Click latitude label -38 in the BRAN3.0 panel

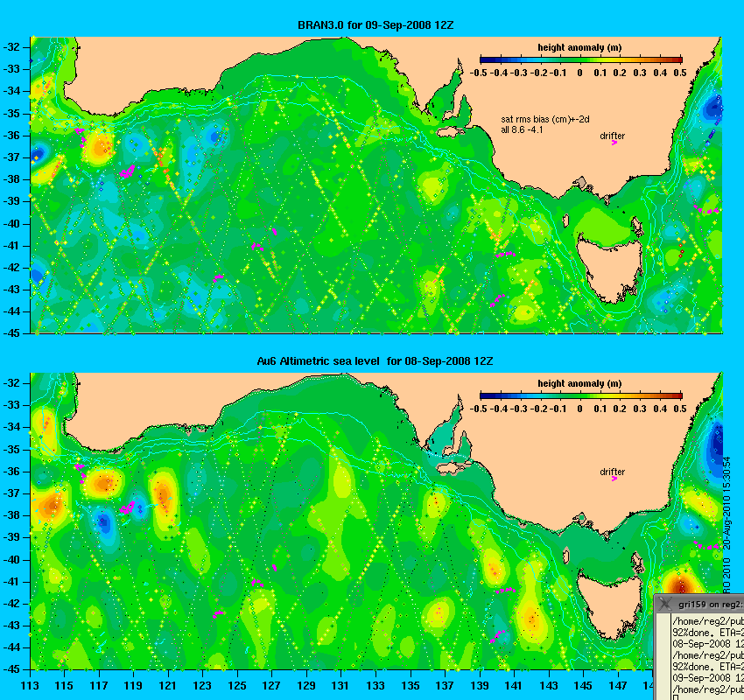12,179
